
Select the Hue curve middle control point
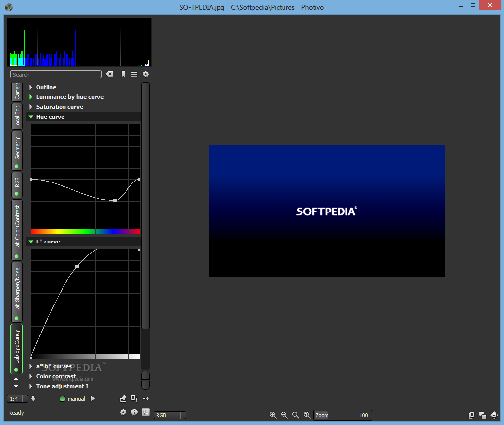(x=115, y=201)
